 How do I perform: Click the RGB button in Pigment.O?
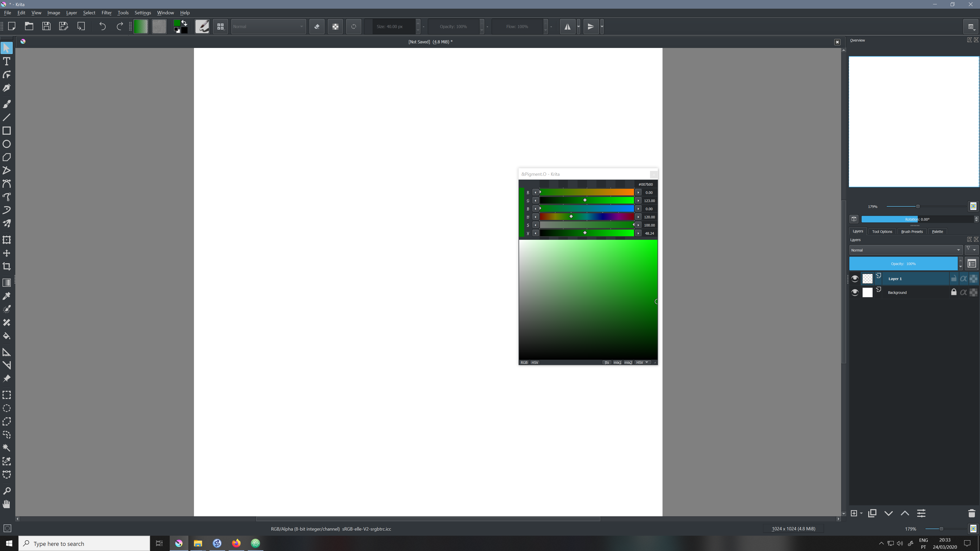pos(524,362)
